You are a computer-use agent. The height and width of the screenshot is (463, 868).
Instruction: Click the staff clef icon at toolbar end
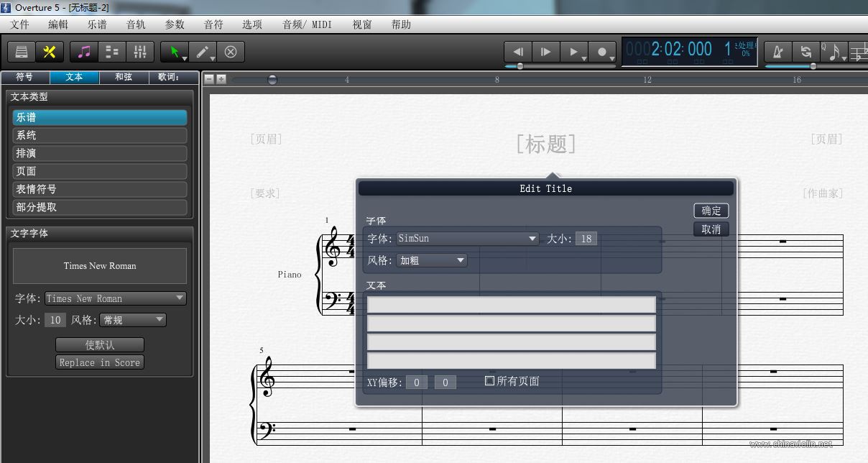coord(859,52)
